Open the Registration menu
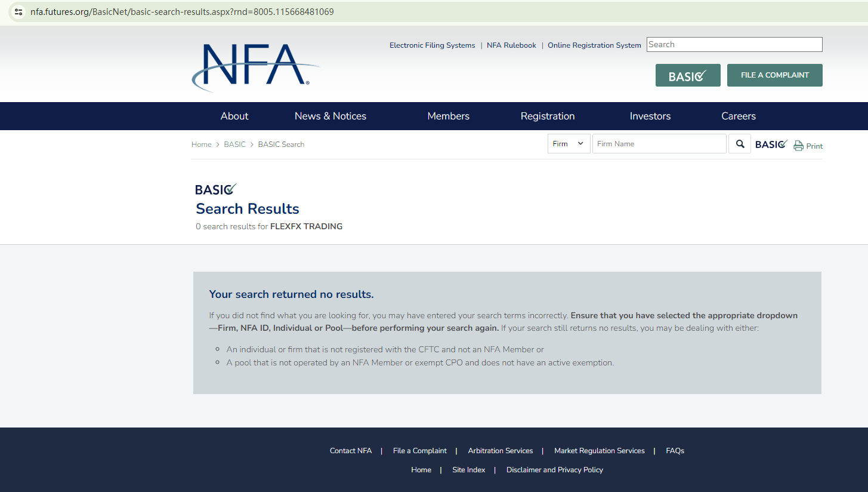Screen dimensions: 868x492 [x=548, y=116]
